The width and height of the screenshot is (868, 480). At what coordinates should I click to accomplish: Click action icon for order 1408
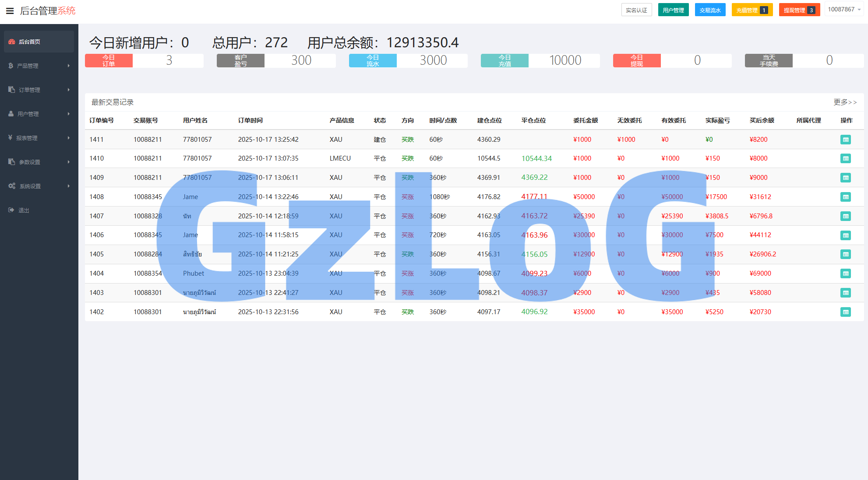845,197
